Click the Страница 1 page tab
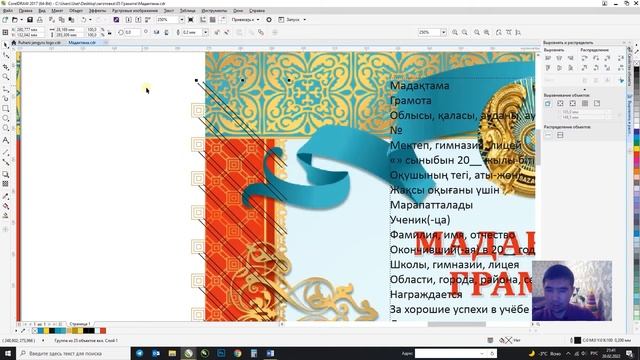The width and height of the screenshot is (640, 360). tap(80, 324)
